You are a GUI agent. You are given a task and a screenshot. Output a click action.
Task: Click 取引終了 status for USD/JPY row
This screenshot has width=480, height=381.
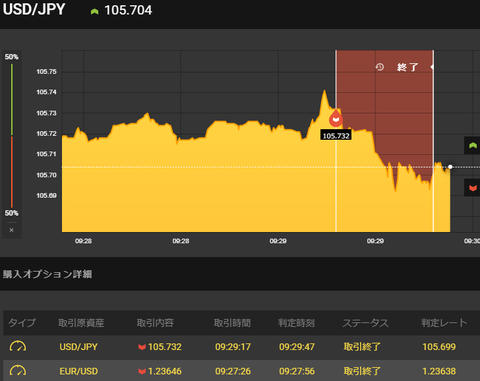pos(362,347)
